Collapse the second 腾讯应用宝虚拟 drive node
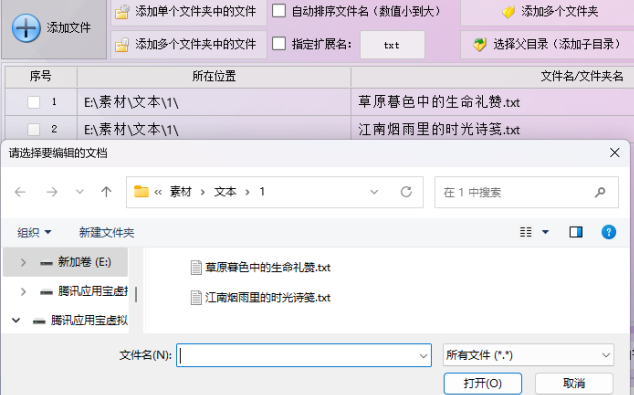 pos(16,321)
